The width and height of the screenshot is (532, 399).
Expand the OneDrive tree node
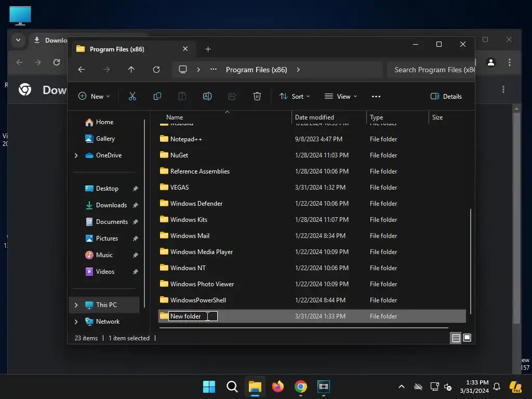pyautogui.click(x=76, y=155)
